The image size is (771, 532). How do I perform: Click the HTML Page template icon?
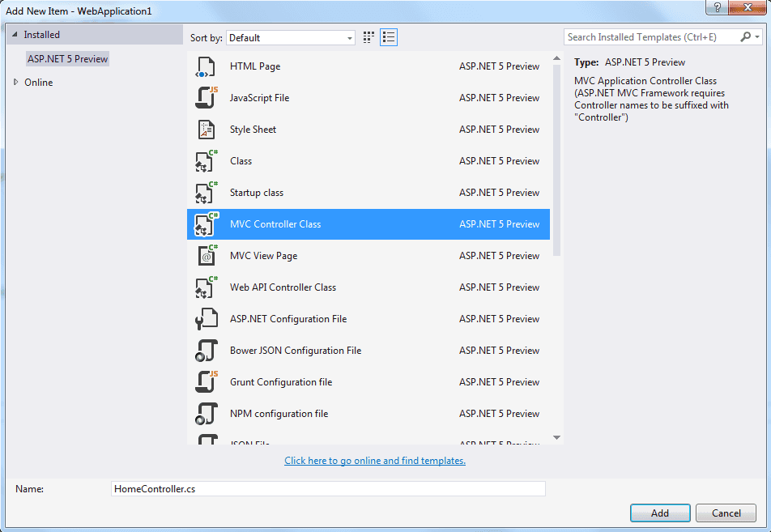click(x=207, y=67)
